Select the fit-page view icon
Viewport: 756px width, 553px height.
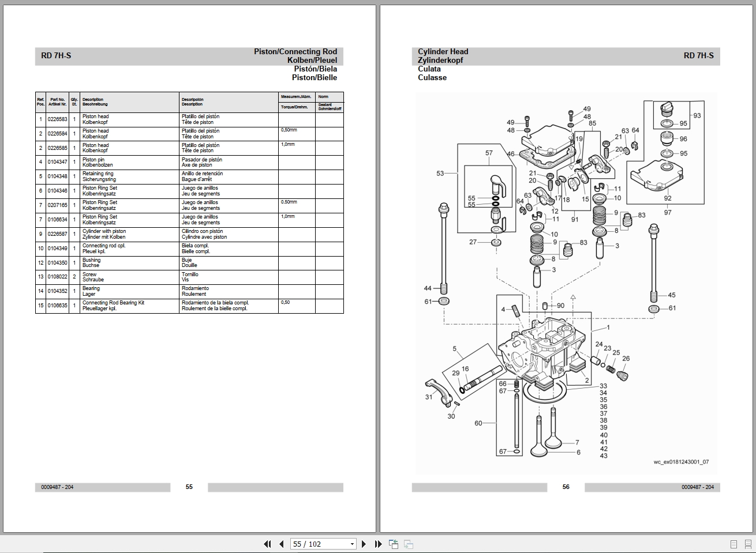tap(394, 544)
